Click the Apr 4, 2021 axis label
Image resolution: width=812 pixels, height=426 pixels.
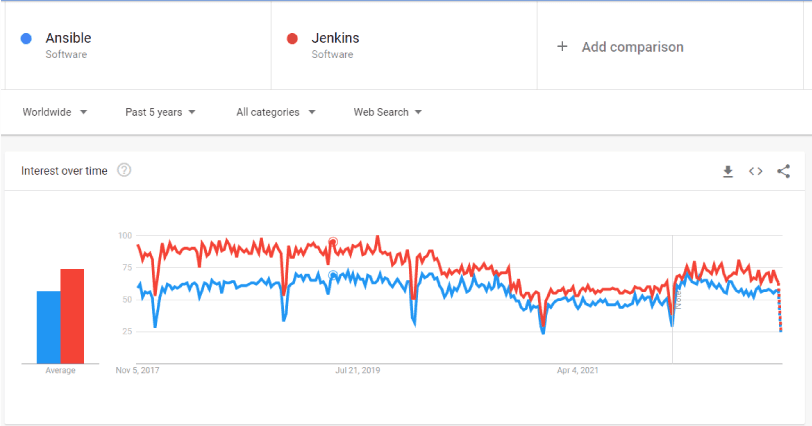coord(578,370)
